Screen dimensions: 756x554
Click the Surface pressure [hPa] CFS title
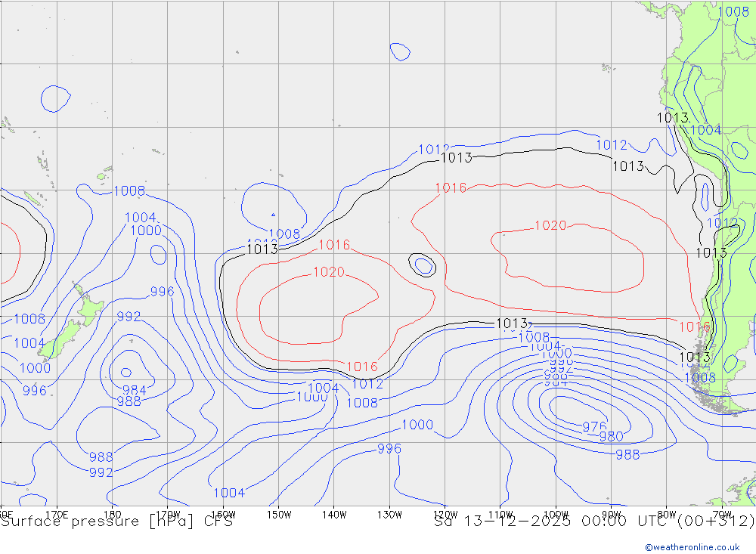coord(116,521)
